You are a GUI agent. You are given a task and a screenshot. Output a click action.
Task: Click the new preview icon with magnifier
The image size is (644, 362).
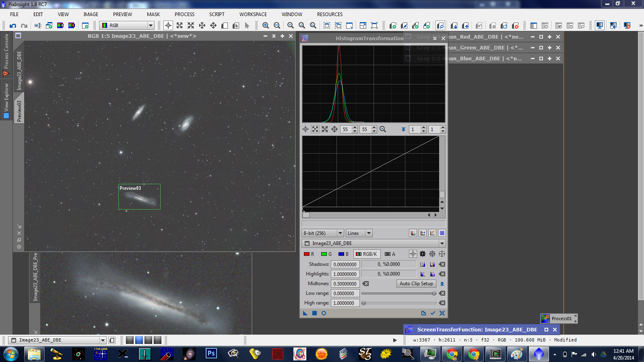click(x=440, y=25)
